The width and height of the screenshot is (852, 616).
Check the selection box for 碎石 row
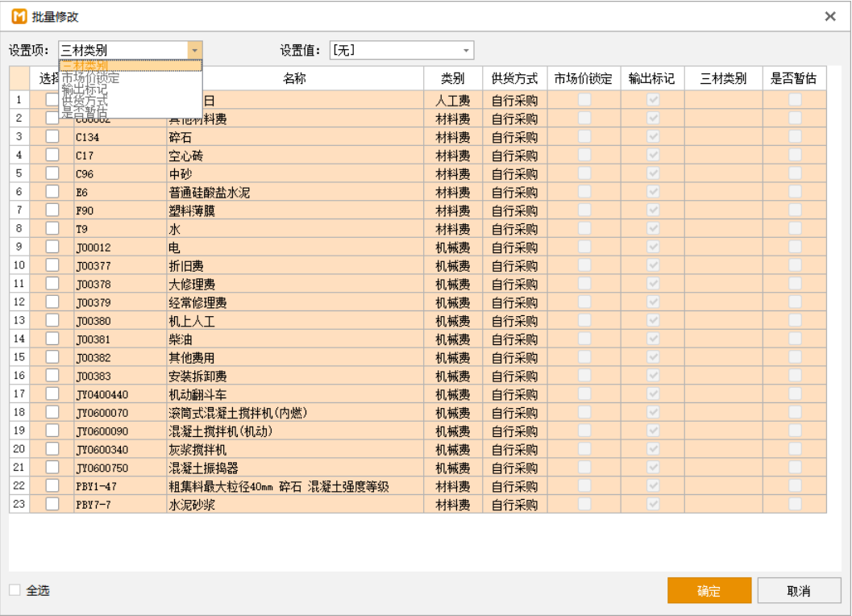(52, 136)
